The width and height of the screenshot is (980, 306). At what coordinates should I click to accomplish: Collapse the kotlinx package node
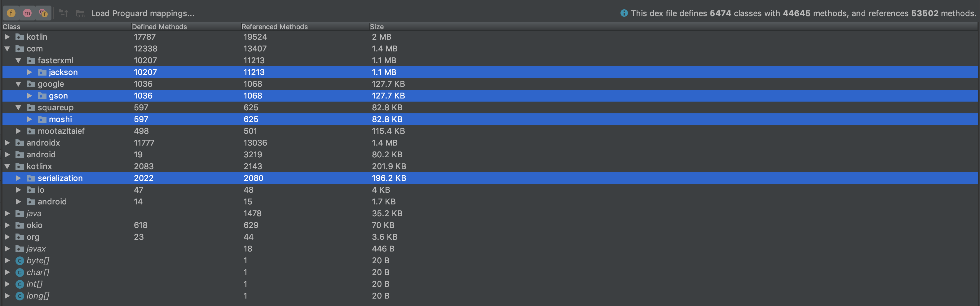tap(7, 167)
